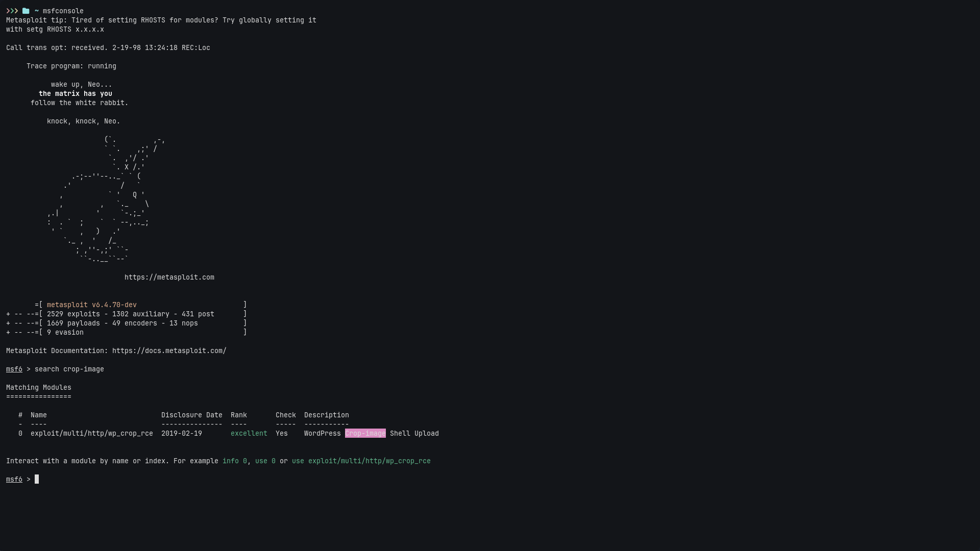Viewport: 980px width, 551px height.
Task: Click the 2019-02-19 disclosure date
Action: 181,434
